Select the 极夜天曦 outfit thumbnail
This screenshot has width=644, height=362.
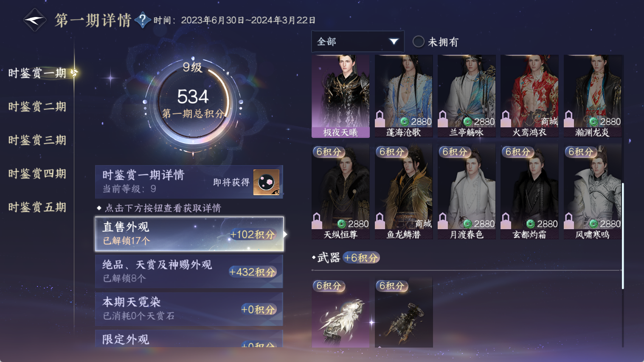pyautogui.click(x=340, y=96)
